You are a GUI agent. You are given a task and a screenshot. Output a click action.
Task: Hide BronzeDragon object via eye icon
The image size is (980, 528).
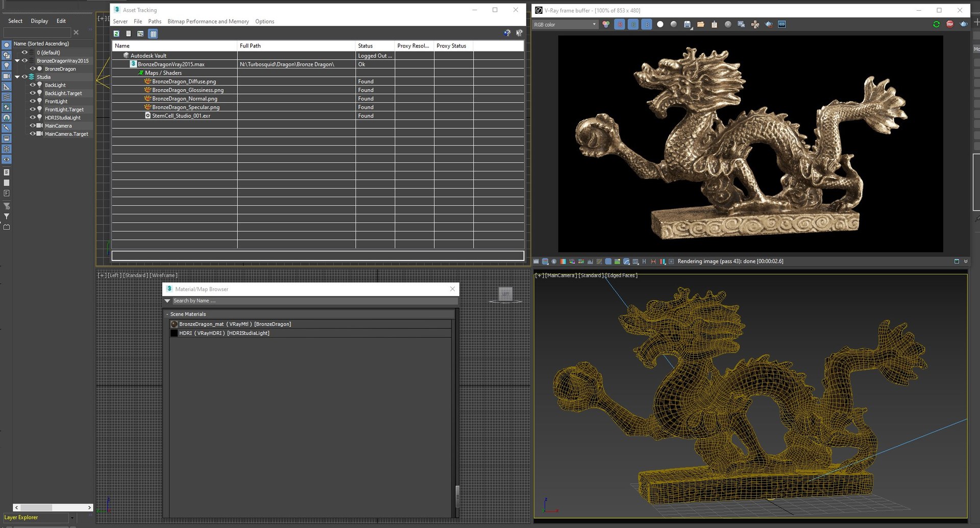click(33, 68)
